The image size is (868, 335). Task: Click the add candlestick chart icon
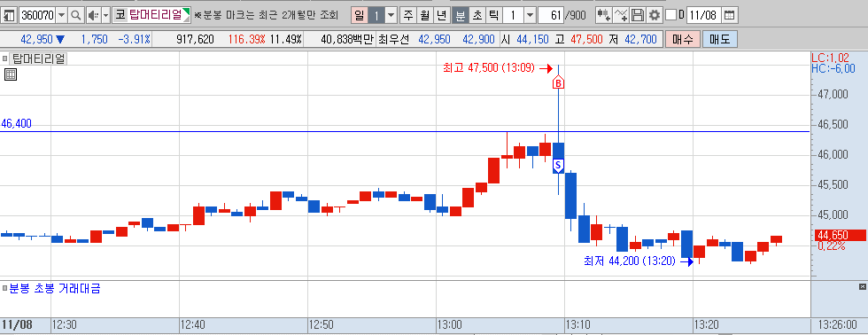(603, 15)
